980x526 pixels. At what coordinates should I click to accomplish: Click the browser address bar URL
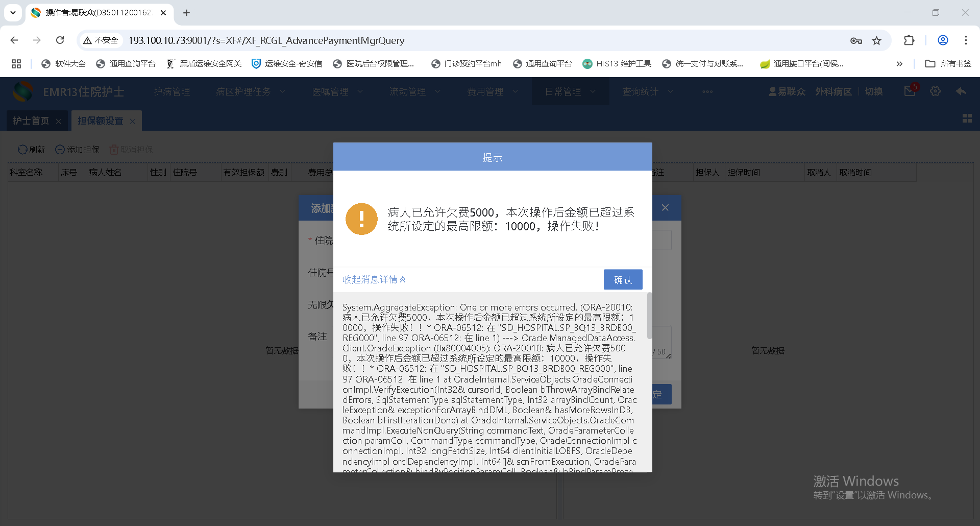coord(266,40)
